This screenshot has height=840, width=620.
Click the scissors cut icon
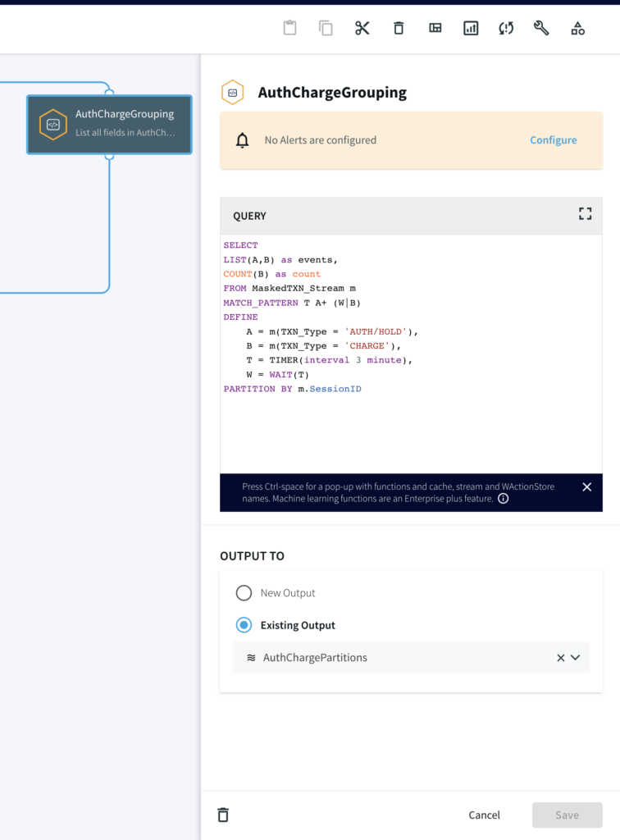click(362, 28)
